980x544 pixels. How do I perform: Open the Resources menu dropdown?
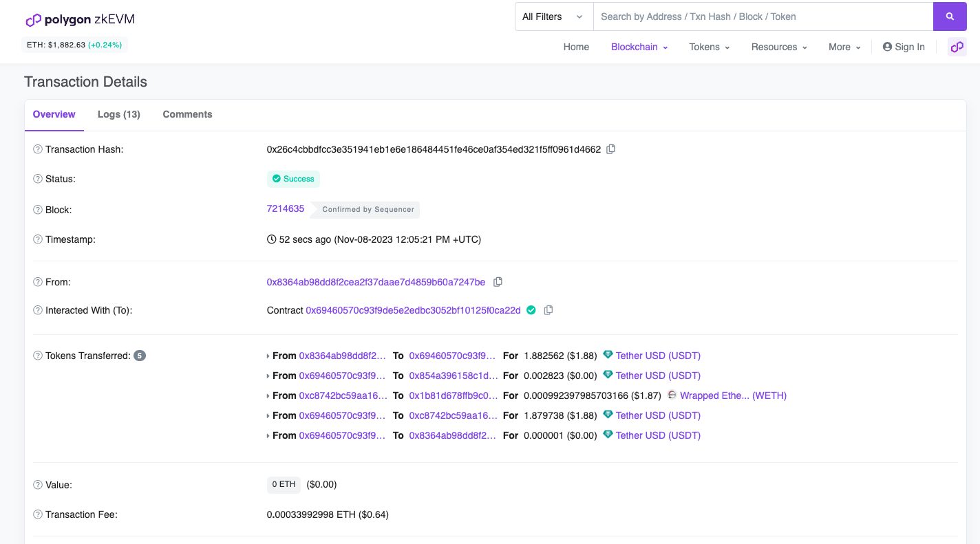pos(779,47)
